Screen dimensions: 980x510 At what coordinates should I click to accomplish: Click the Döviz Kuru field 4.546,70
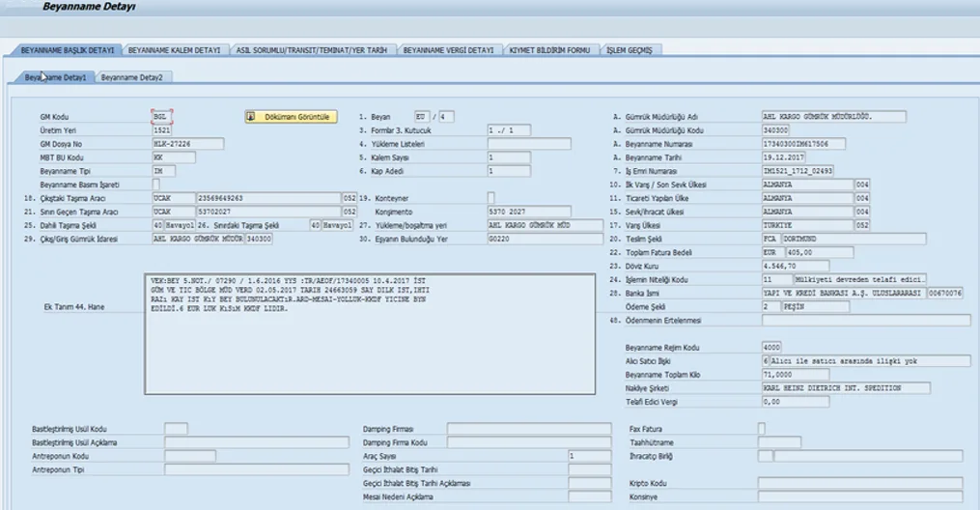pos(796,267)
